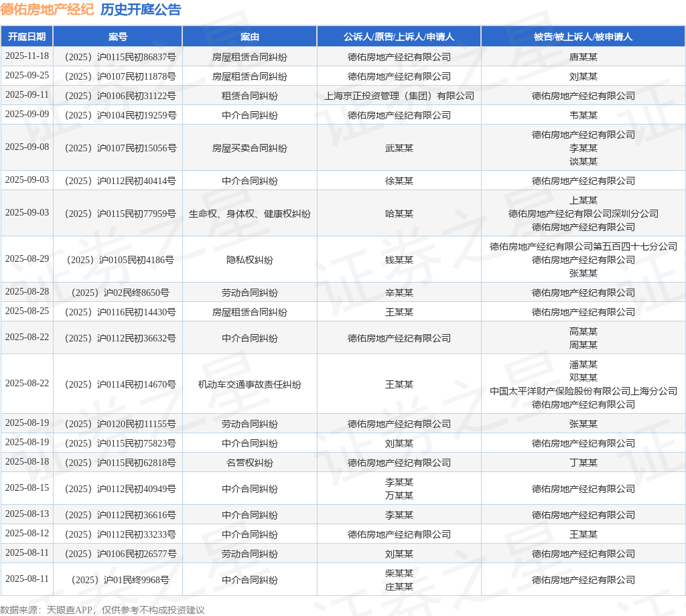Screen dimensions: 686x616
Task: Click defendant 德佑房地产经纪有限公司深圳分公司
Action: tap(584, 214)
